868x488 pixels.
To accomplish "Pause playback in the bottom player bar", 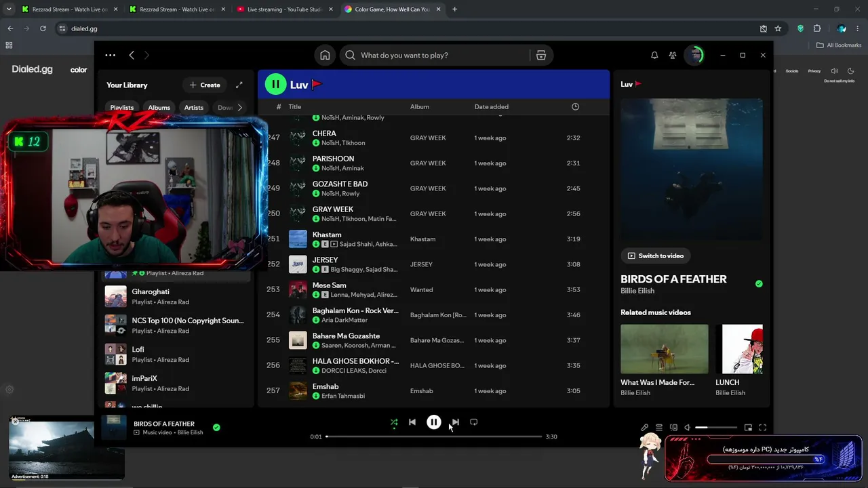I will point(434,422).
